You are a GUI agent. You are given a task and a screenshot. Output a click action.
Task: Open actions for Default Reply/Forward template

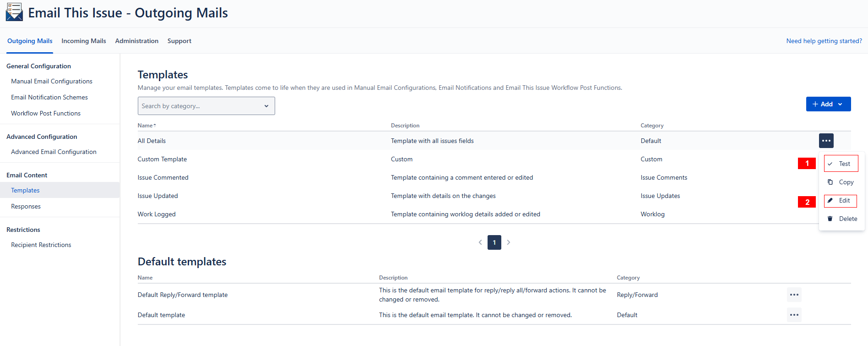pos(794,295)
